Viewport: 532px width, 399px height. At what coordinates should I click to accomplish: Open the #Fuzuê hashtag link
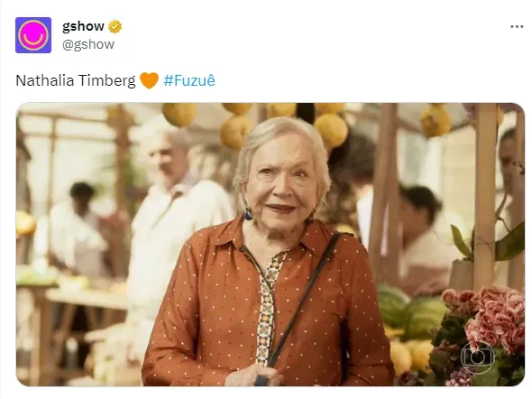[189, 80]
